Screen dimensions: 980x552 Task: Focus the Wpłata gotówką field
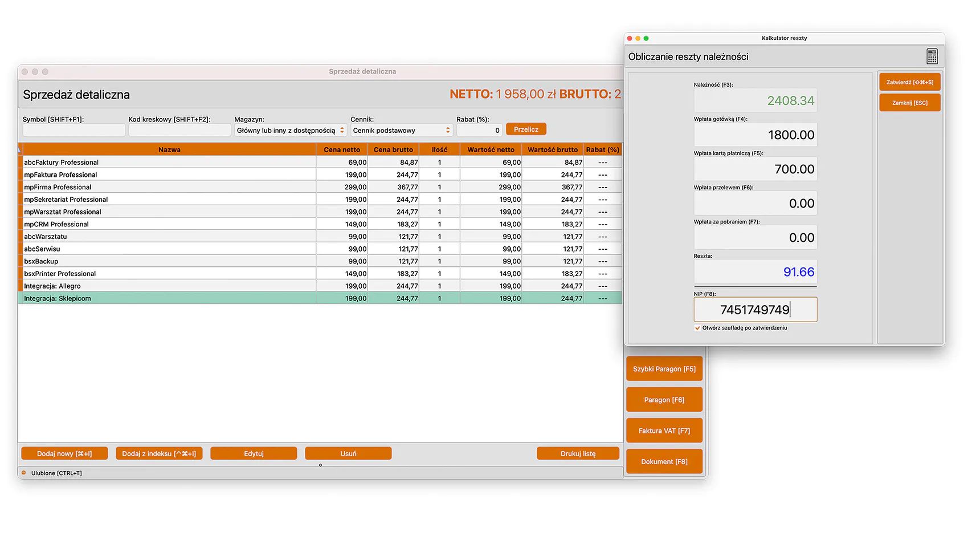(x=755, y=135)
